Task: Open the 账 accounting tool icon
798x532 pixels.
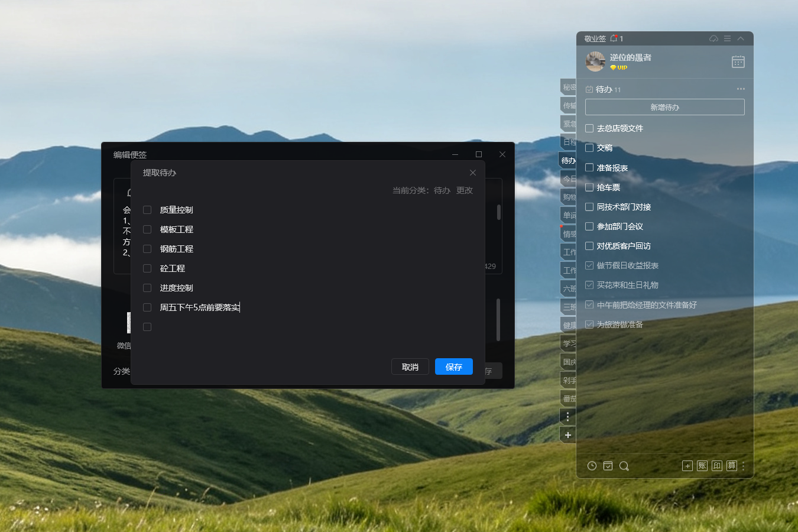Action: pos(702,466)
